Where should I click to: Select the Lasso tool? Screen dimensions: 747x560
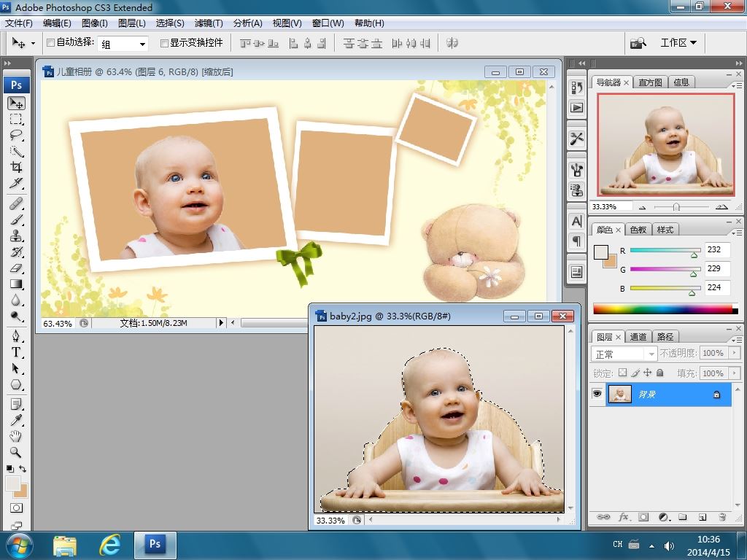tap(16, 135)
